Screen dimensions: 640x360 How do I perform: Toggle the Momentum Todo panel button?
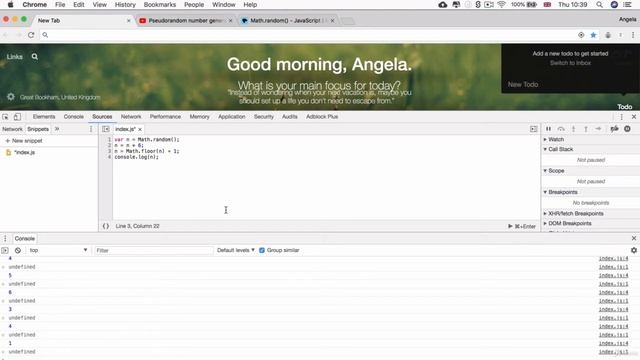click(624, 107)
